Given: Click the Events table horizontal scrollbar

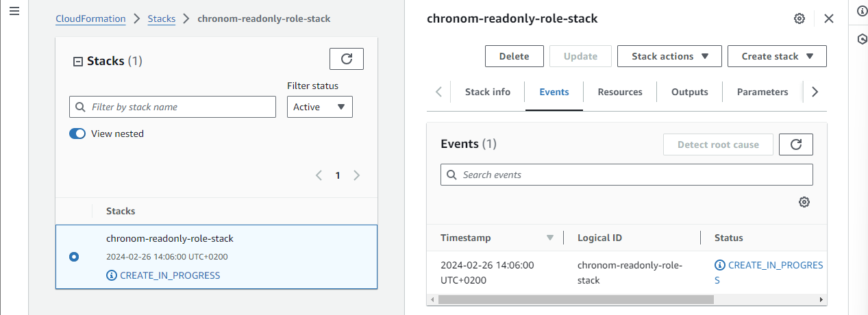Looking at the screenshot, I should (575, 299).
